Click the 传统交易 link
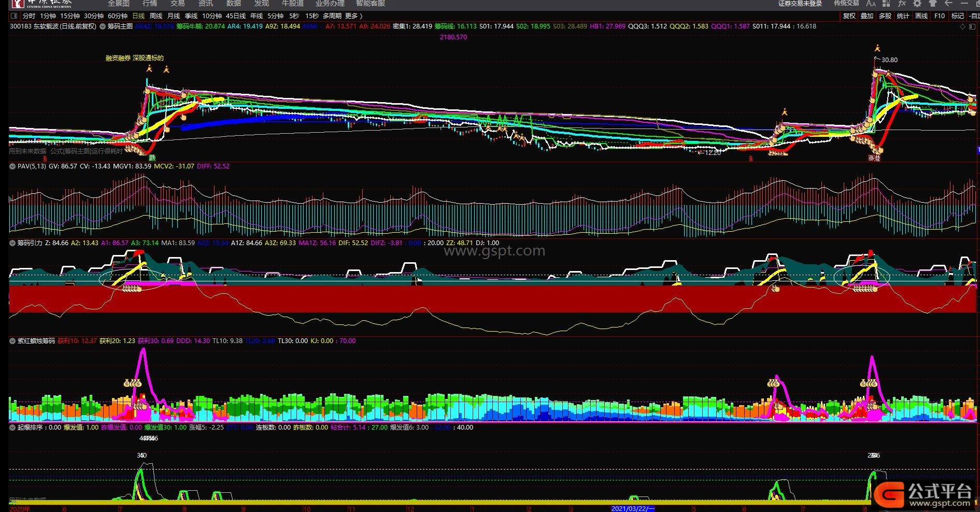Image resolution: width=980 pixels, height=512 pixels. pos(846,4)
